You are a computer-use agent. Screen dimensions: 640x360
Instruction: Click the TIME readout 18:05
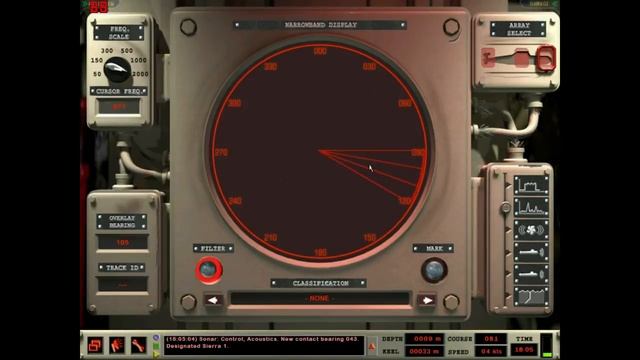pyautogui.click(x=524, y=350)
